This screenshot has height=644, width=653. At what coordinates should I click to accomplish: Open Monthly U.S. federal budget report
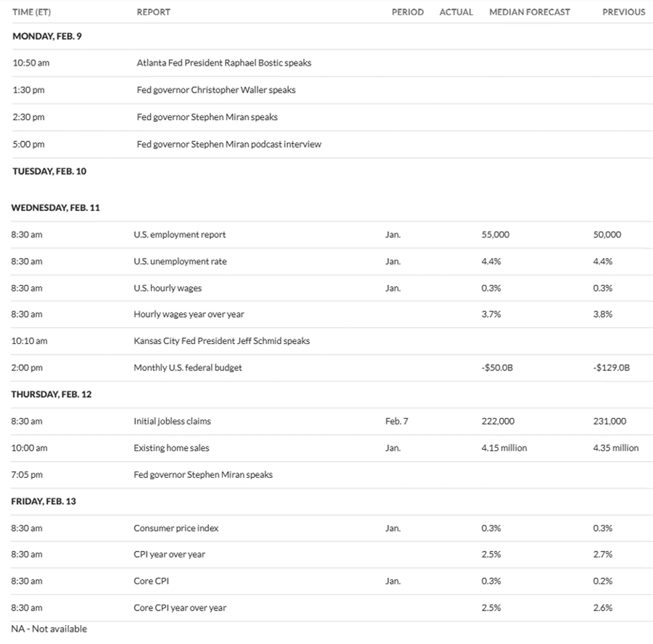[188, 368]
